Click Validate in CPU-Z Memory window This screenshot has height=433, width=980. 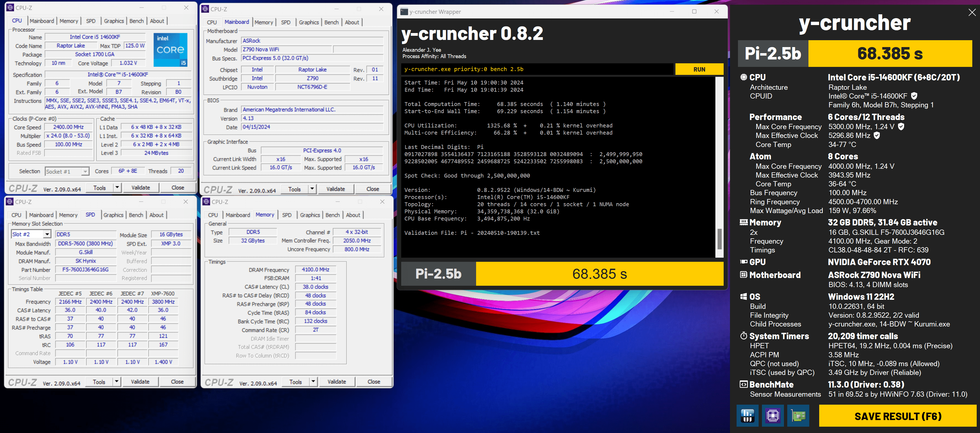[x=337, y=382]
